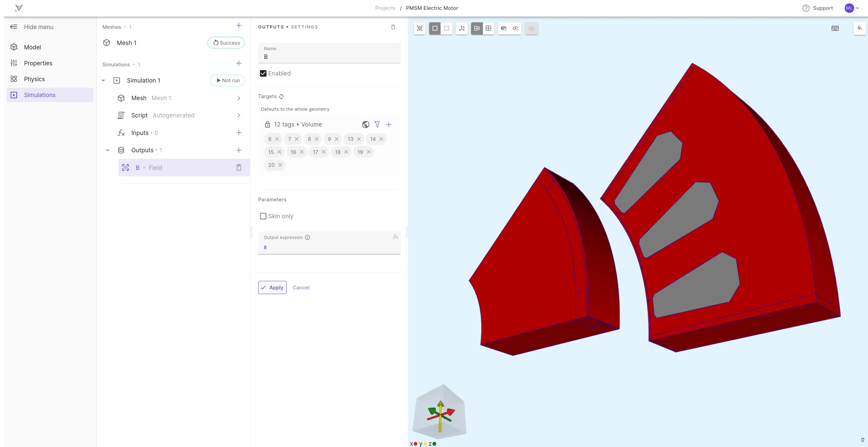Toggle the Skin only checkbox
Screen dimensions: 868x447
tap(263, 216)
